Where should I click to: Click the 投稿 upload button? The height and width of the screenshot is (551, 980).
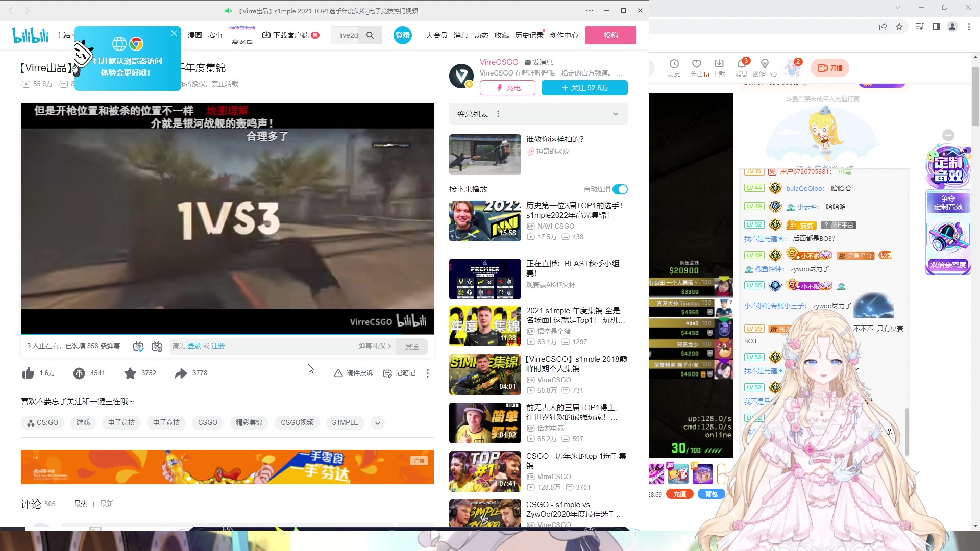pos(611,35)
